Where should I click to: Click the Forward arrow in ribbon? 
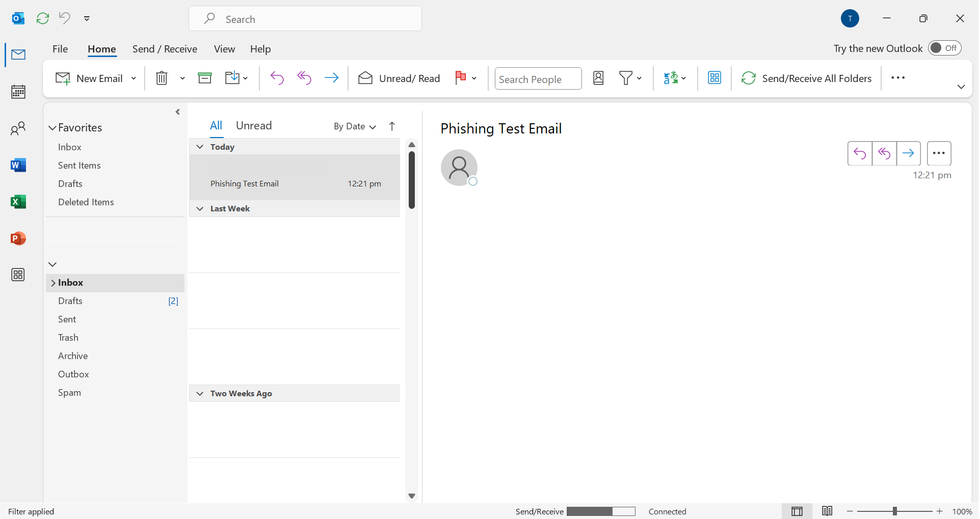(332, 78)
